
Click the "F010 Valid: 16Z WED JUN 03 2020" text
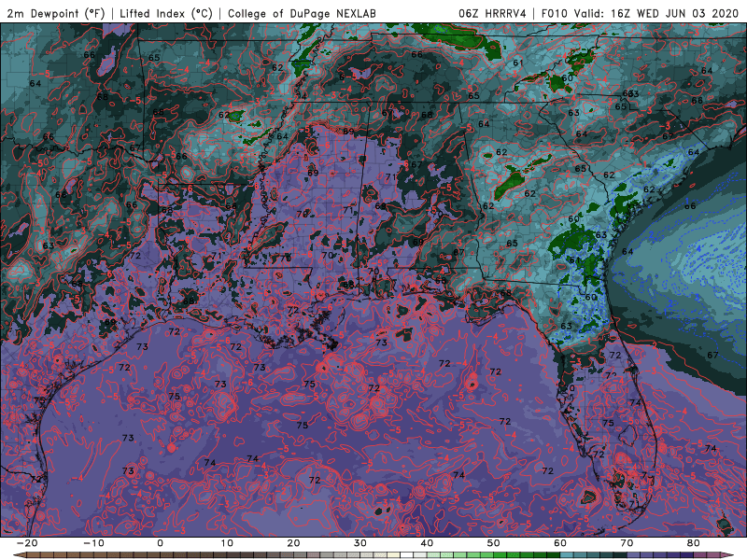click(640, 13)
